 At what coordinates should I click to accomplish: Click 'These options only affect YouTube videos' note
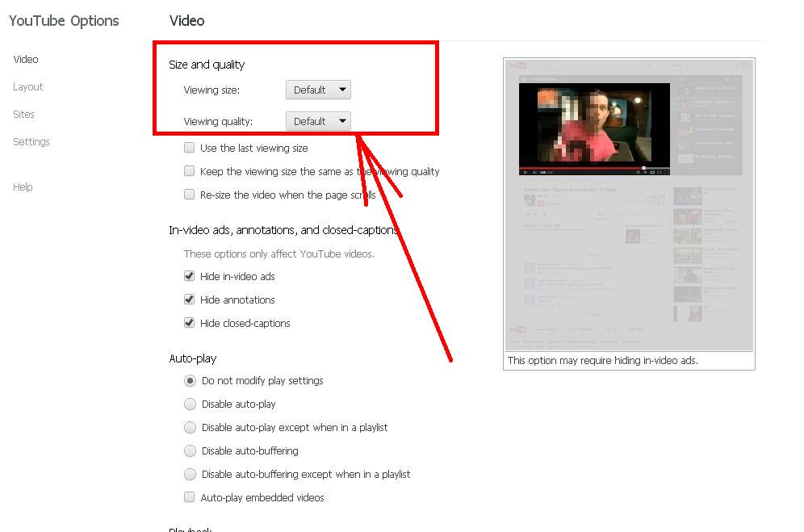click(279, 254)
